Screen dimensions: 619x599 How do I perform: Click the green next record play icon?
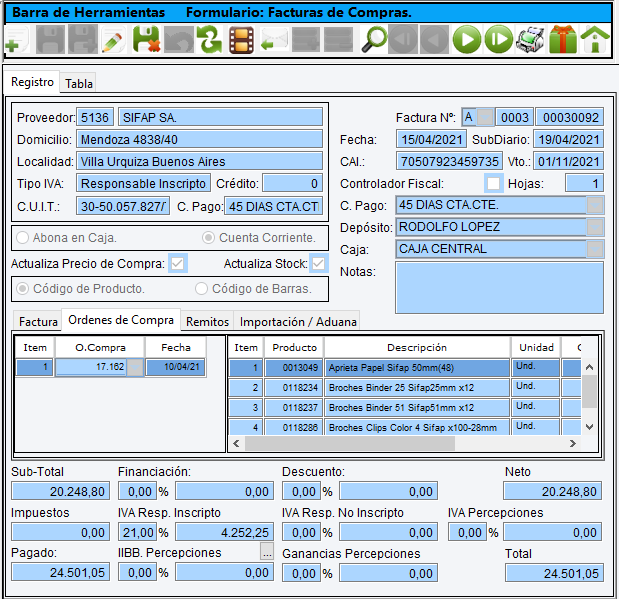click(x=467, y=39)
